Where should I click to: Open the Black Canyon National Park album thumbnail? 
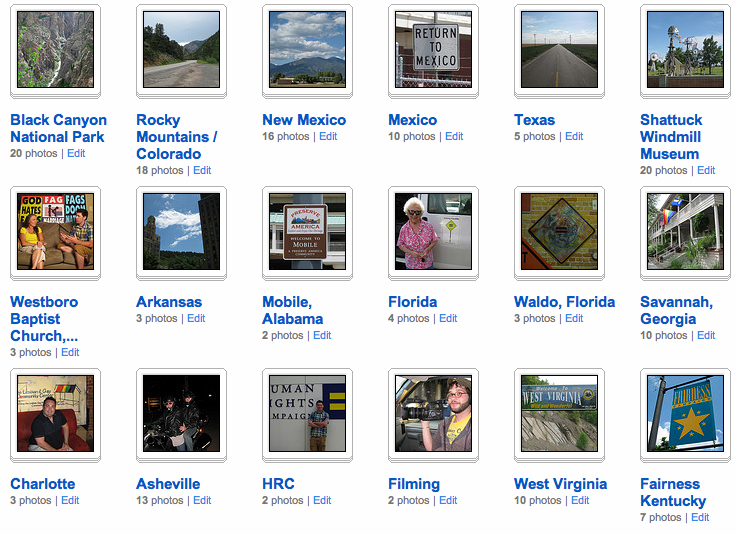coord(55,50)
